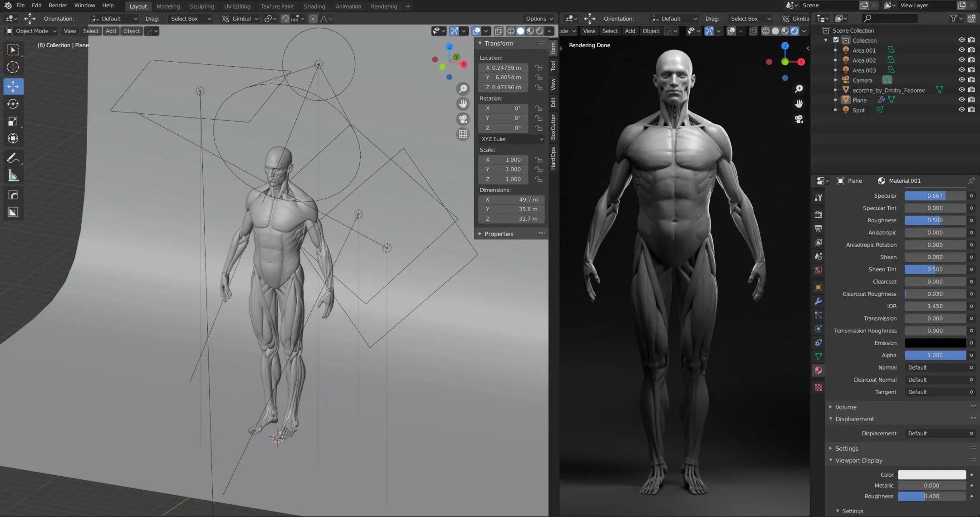Screen dimensions: 980x517
Task: Expand the Displacement section
Action: pyautogui.click(x=853, y=419)
